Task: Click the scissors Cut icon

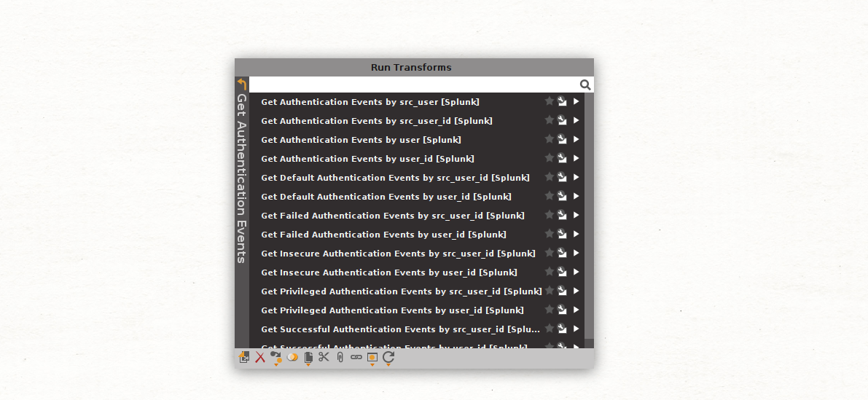Action: click(324, 358)
